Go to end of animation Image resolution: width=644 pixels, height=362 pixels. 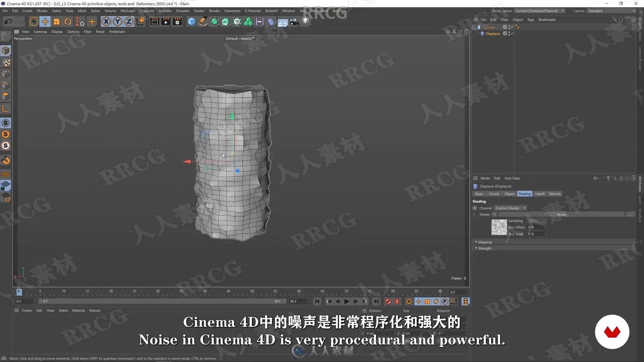376,301
